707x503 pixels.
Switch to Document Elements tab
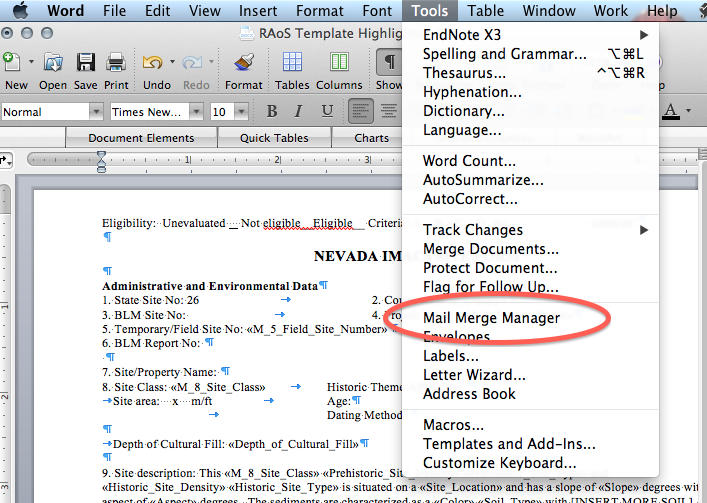pyautogui.click(x=141, y=138)
